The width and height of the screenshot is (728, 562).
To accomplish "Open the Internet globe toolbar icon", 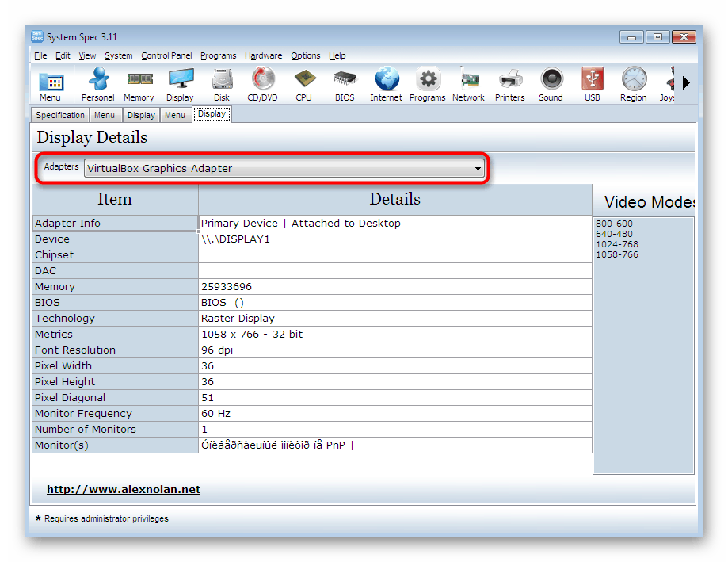I will click(387, 85).
